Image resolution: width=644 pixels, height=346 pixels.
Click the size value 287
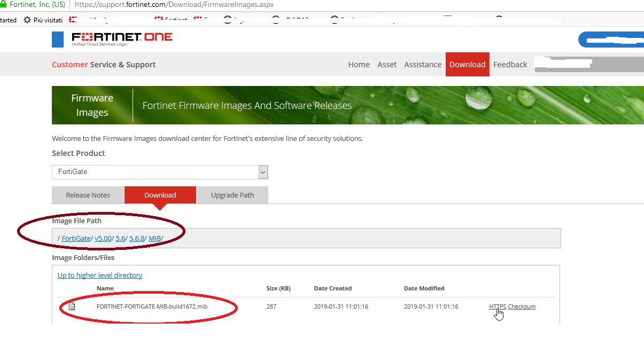click(x=271, y=306)
